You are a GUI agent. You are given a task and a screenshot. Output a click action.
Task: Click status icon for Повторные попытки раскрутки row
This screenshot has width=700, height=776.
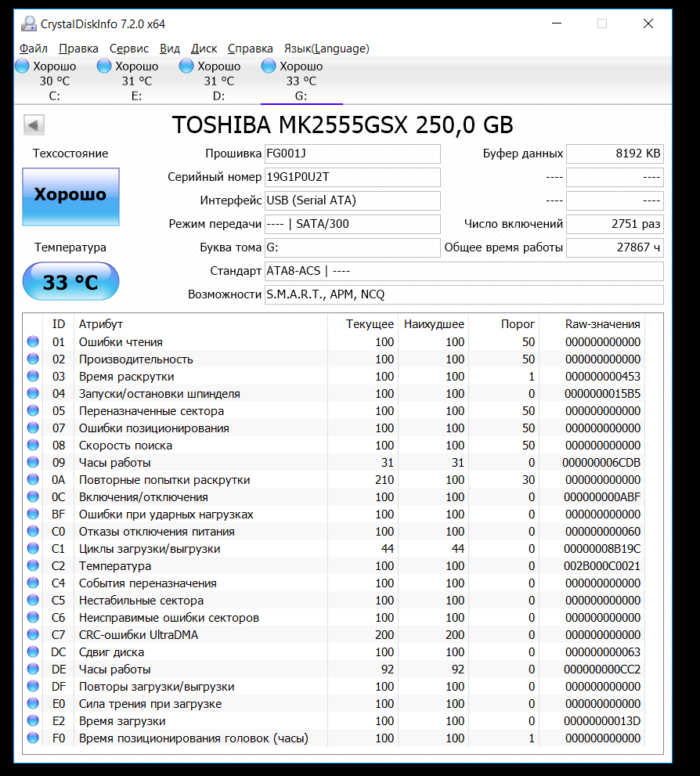(33, 479)
